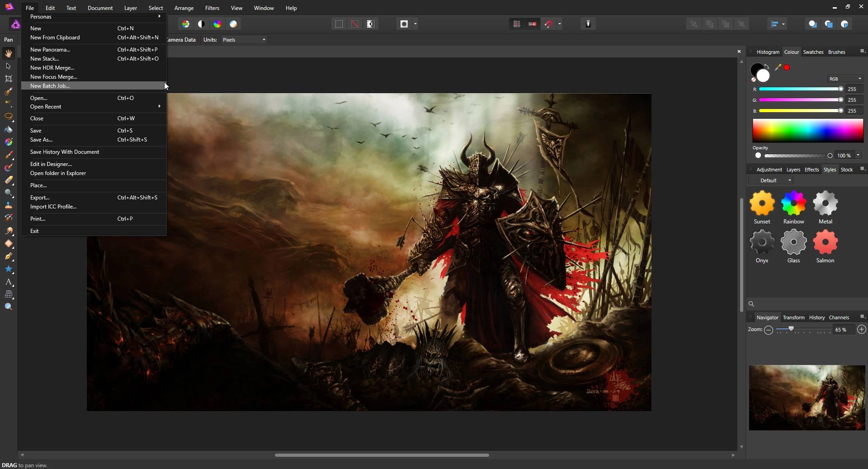
Task: Select the Erase Brush tool
Action: (9, 180)
